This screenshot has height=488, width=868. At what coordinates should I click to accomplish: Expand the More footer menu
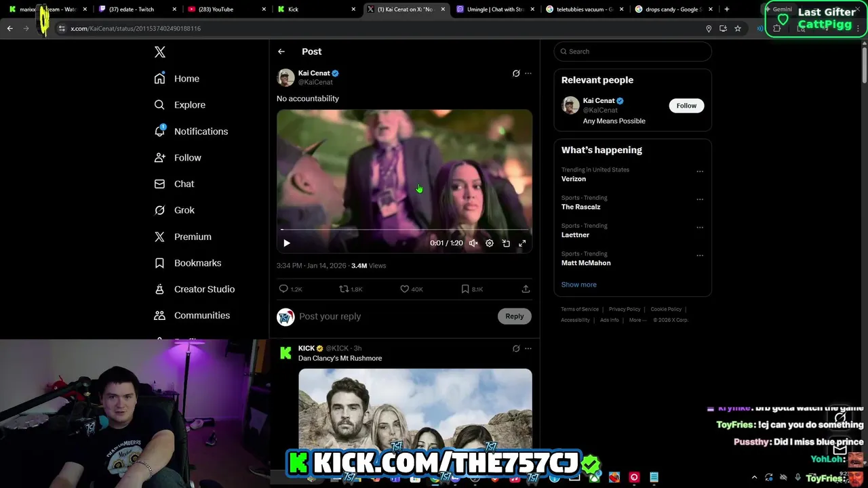[637, 320]
